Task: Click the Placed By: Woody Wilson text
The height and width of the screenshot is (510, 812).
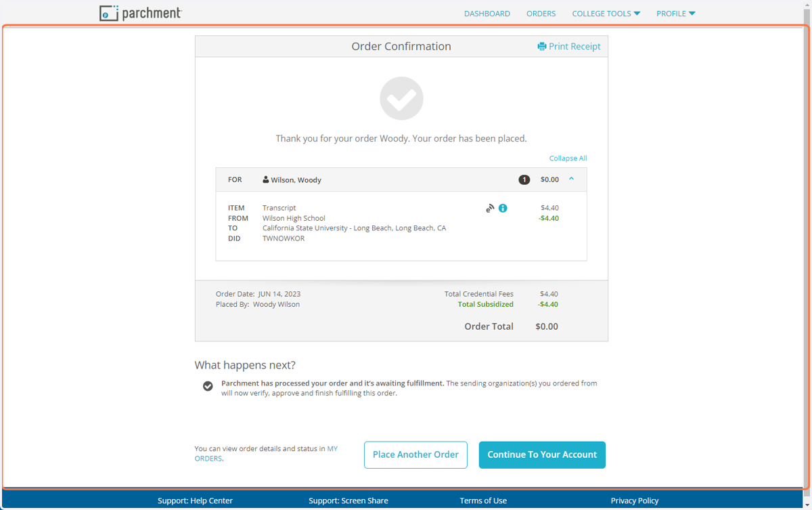Action: [x=258, y=304]
